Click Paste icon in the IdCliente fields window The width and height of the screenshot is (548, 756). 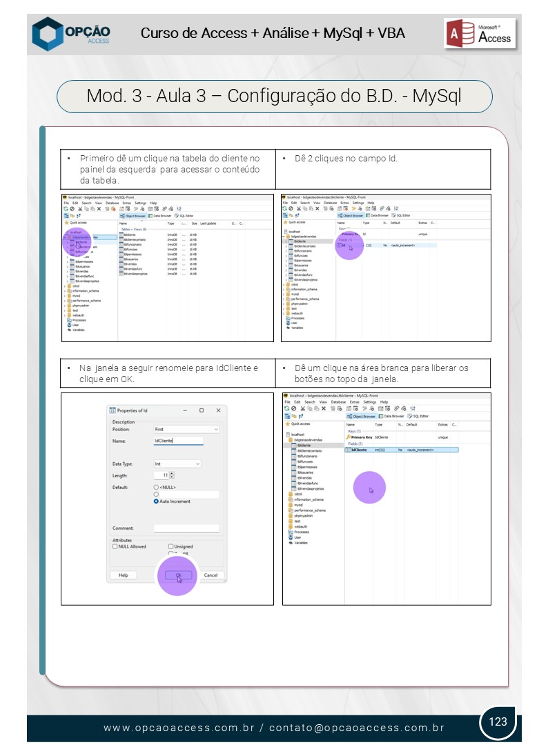click(317, 408)
